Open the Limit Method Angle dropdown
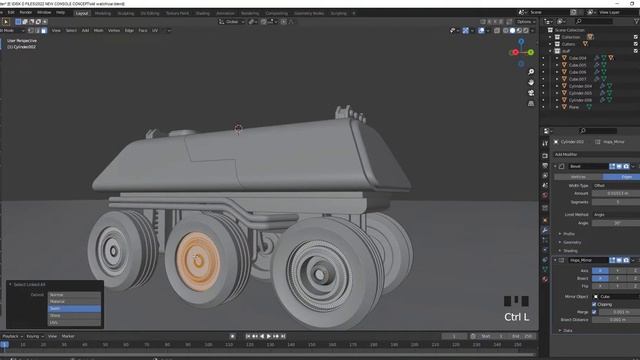The image size is (640, 360). pos(616,215)
